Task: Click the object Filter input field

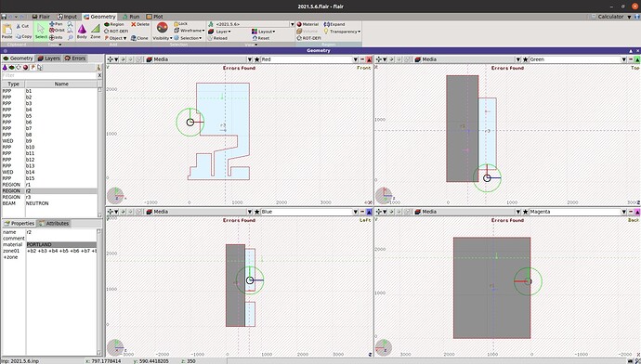Action: [x=49, y=75]
